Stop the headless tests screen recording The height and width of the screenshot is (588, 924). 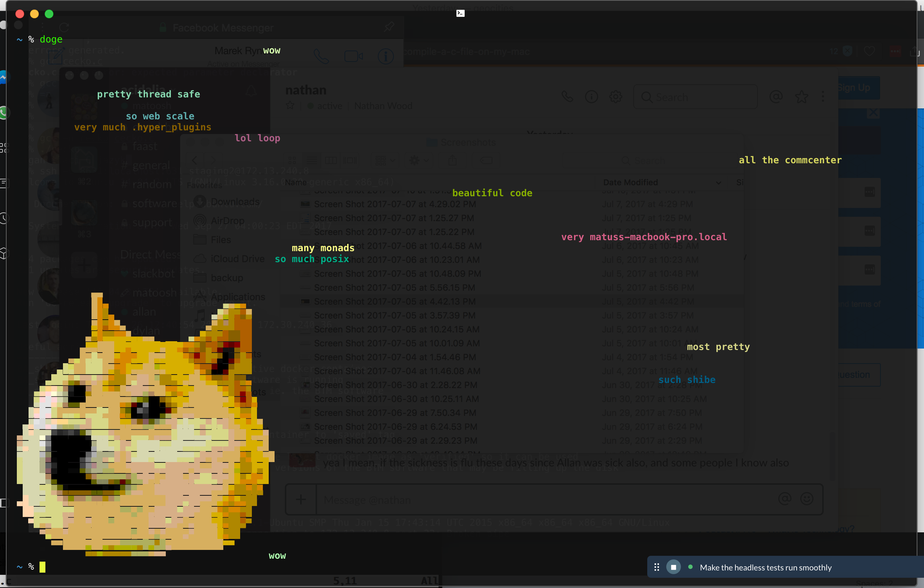[674, 567]
